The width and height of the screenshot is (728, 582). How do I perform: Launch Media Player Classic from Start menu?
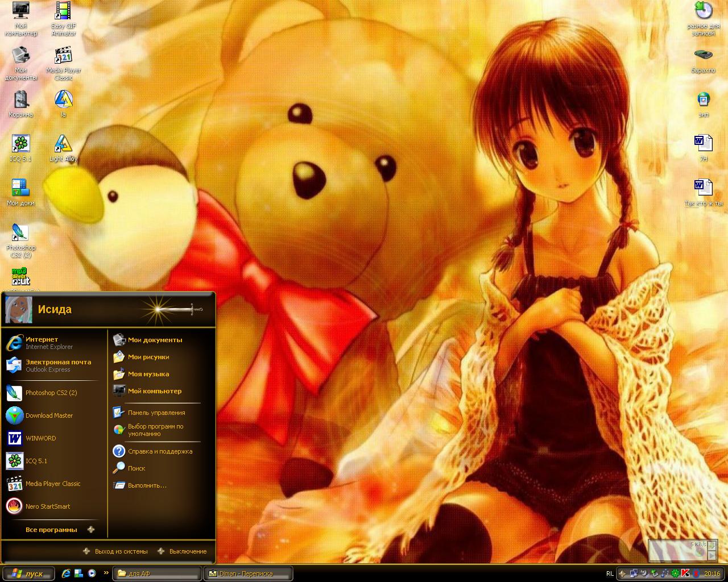pos(54,484)
